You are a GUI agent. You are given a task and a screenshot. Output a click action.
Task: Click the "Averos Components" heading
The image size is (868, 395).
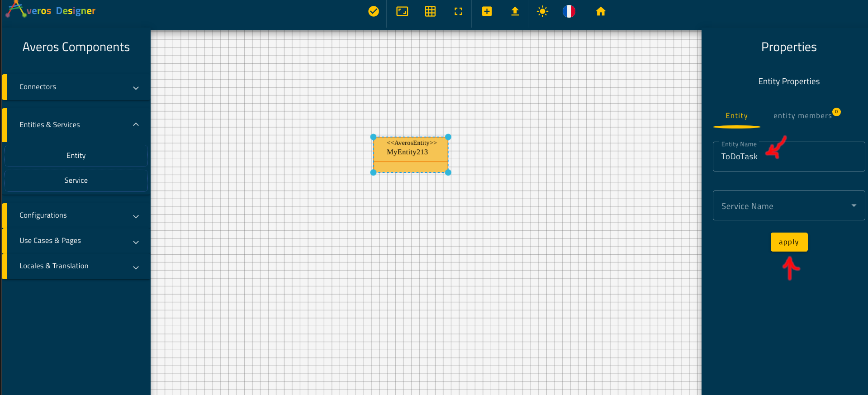pos(76,47)
